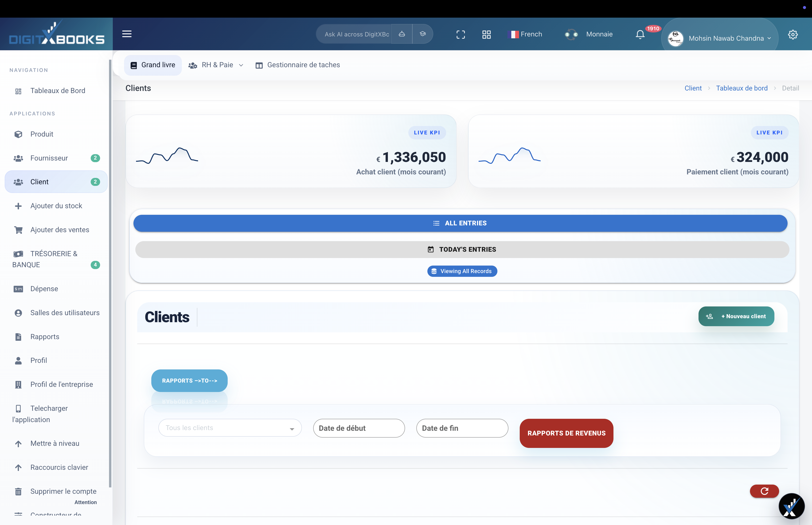Image resolution: width=812 pixels, height=525 pixels.
Task: Open the apps grid icon
Action: point(487,34)
